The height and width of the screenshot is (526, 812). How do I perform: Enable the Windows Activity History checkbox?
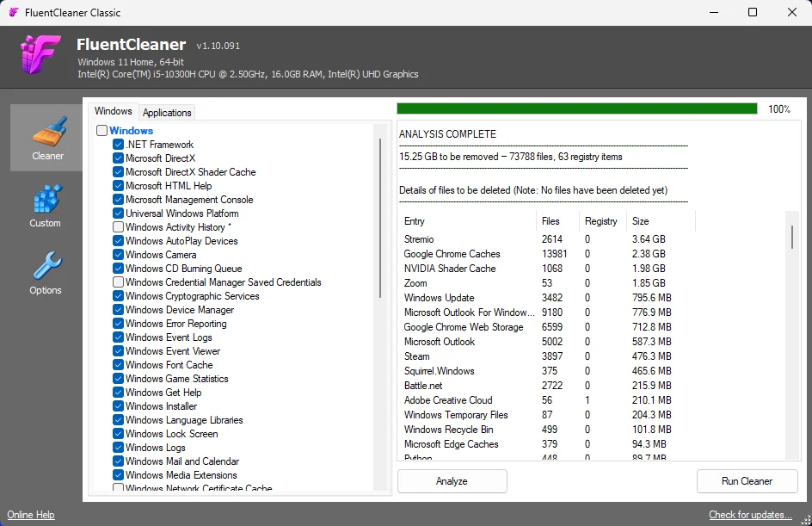coord(118,227)
